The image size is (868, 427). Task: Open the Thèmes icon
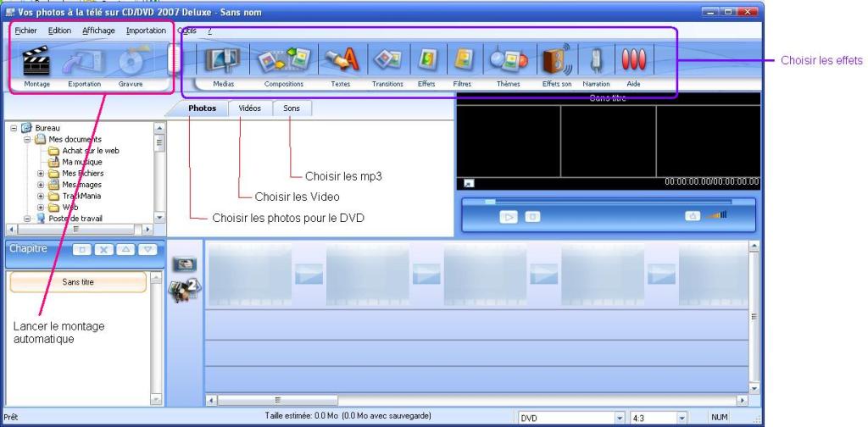pyautogui.click(x=509, y=60)
